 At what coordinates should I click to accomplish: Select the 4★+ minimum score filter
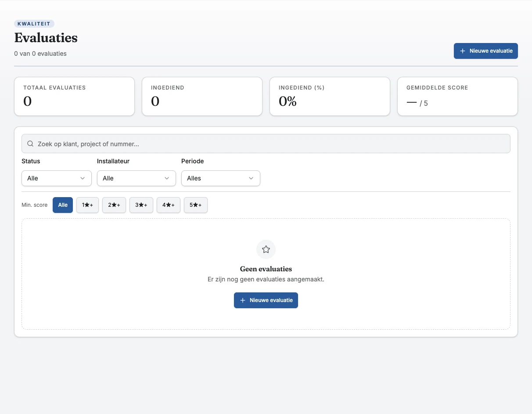point(169,205)
